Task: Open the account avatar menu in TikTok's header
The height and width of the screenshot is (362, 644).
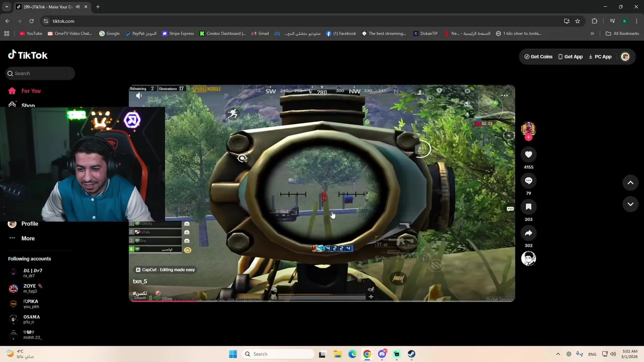Action: point(625,57)
